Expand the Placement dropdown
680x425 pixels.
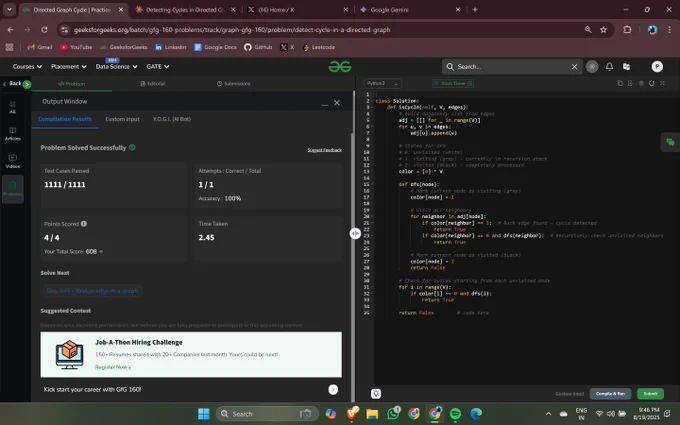pyautogui.click(x=69, y=66)
